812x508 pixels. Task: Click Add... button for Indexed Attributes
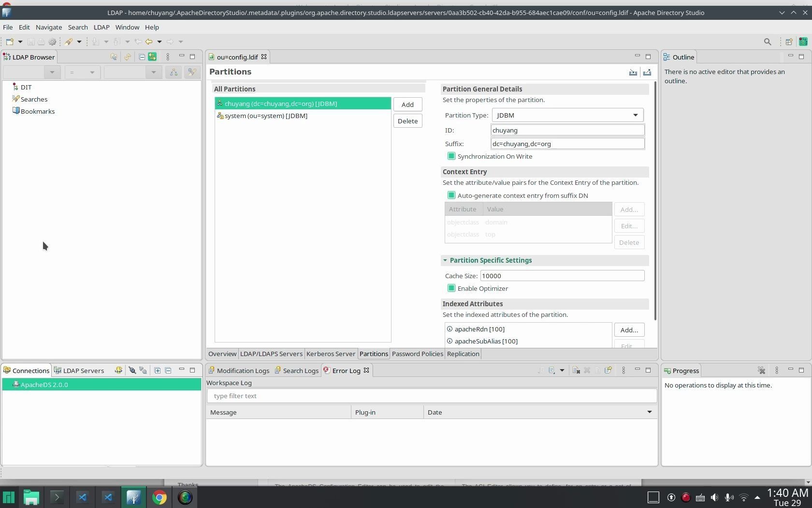[x=629, y=330]
